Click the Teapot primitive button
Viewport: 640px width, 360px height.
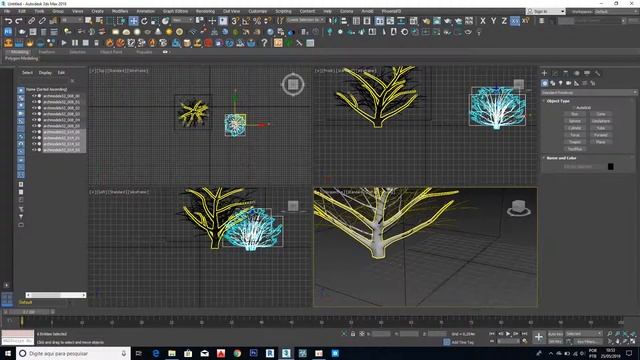(574, 142)
